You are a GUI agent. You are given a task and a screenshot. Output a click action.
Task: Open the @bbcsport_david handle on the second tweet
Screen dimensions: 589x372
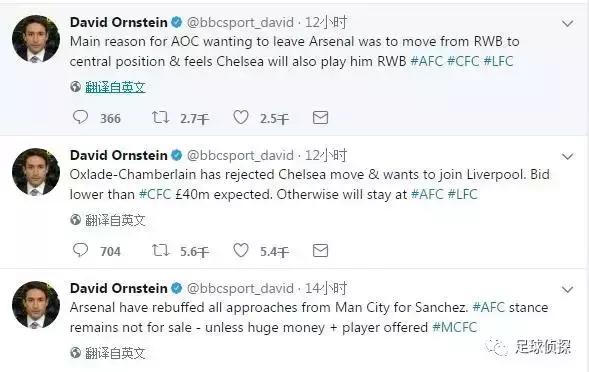click(240, 156)
